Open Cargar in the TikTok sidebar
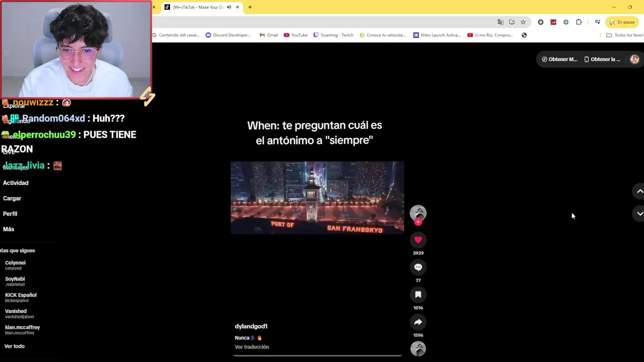The width and height of the screenshot is (644, 362). tap(12, 199)
